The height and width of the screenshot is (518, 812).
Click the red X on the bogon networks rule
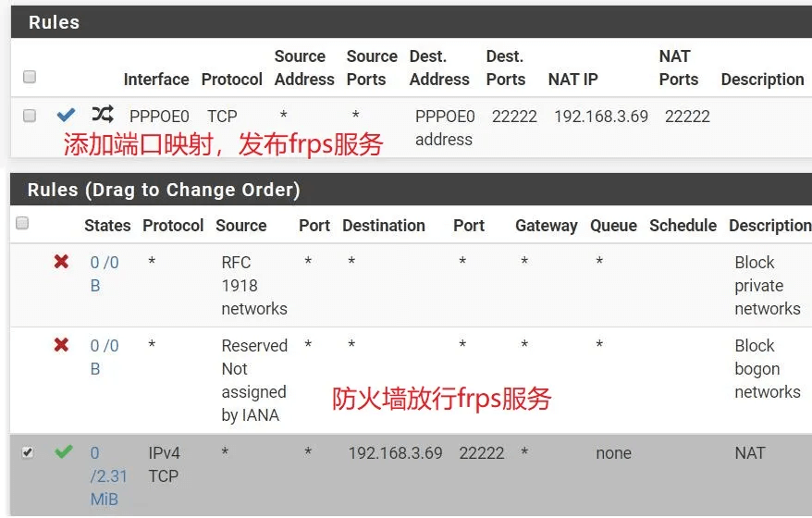pyautogui.click(x=61, y=345)
